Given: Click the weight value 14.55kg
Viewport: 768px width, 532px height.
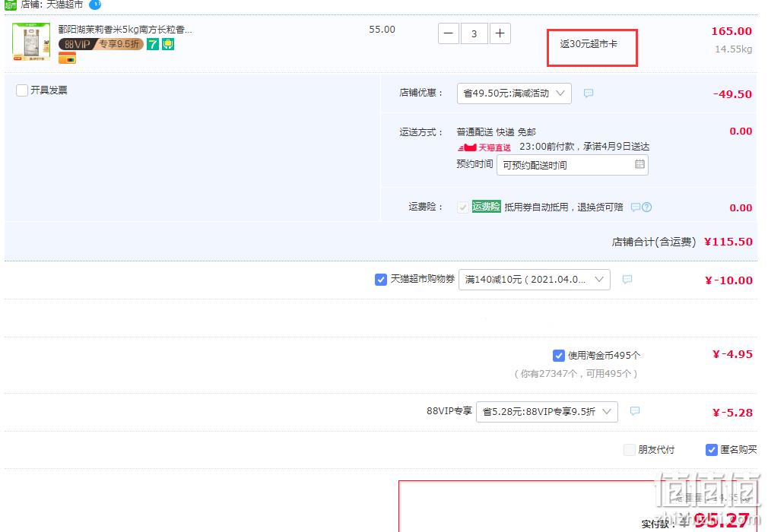Looking at the screenshot, I should point(733,49).
